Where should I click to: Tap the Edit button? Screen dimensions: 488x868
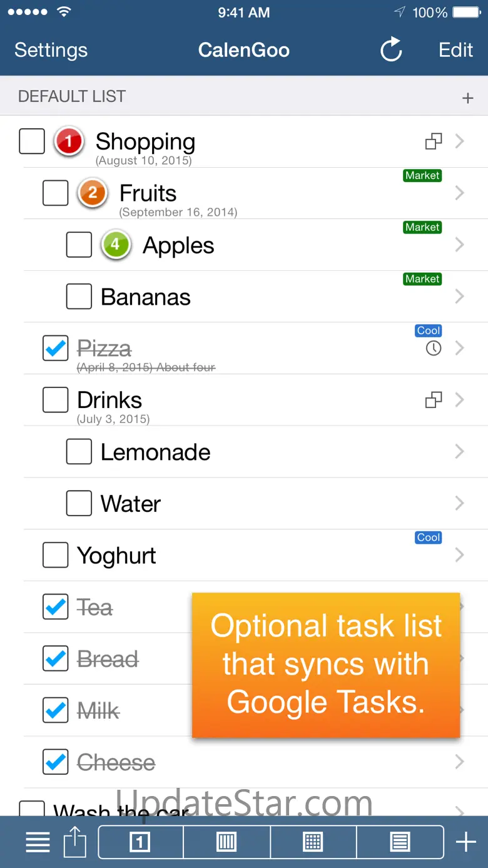(x=455, y=50)
